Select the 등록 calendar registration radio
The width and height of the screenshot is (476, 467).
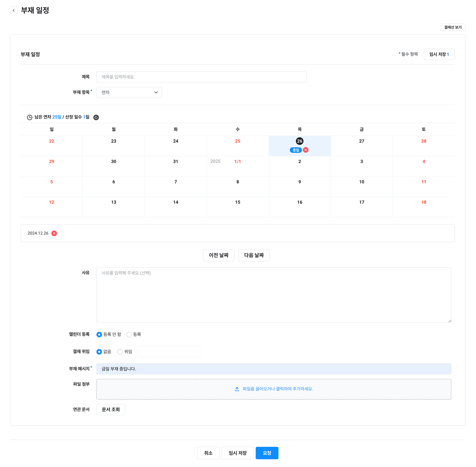point(129,335)
